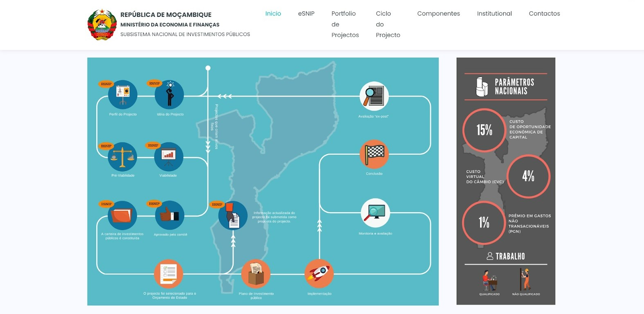Click the Perfil do Projecto presentation icon
This screenshot has height=314, width=644.
point(123,95)
